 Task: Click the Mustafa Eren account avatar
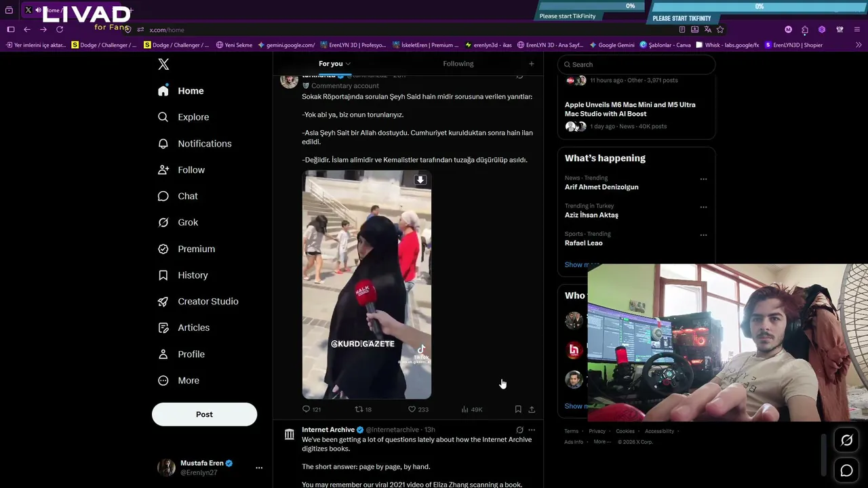tap(166, 468)
